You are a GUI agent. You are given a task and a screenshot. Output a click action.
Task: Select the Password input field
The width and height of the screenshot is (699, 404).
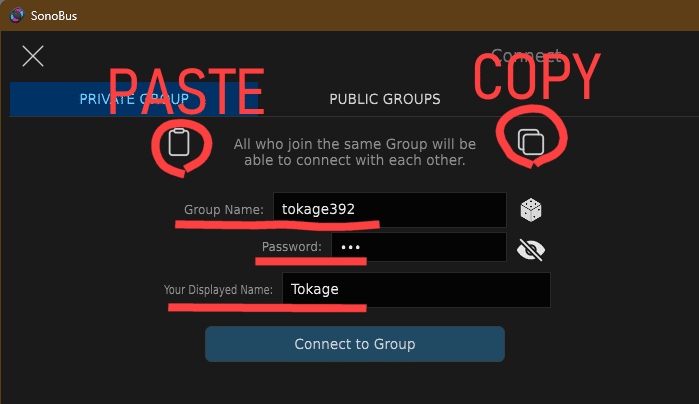click(x=419, y=247)
